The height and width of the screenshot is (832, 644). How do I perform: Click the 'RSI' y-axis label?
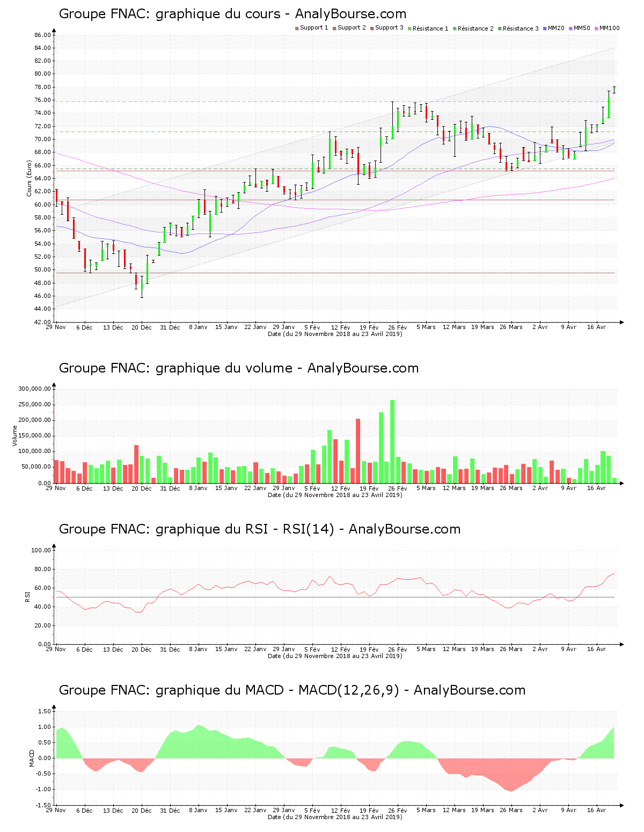[x=27, y=596]
